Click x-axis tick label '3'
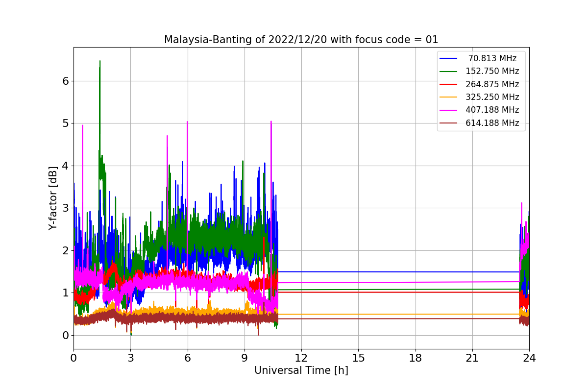 click(x=130, y=358)
